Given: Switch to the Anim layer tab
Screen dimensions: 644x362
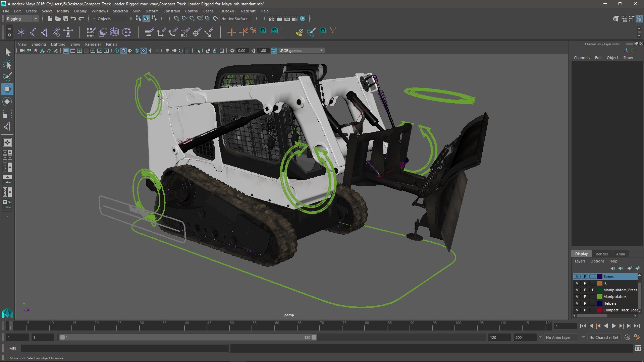Looking at the screenshot, I should point(620,254).
